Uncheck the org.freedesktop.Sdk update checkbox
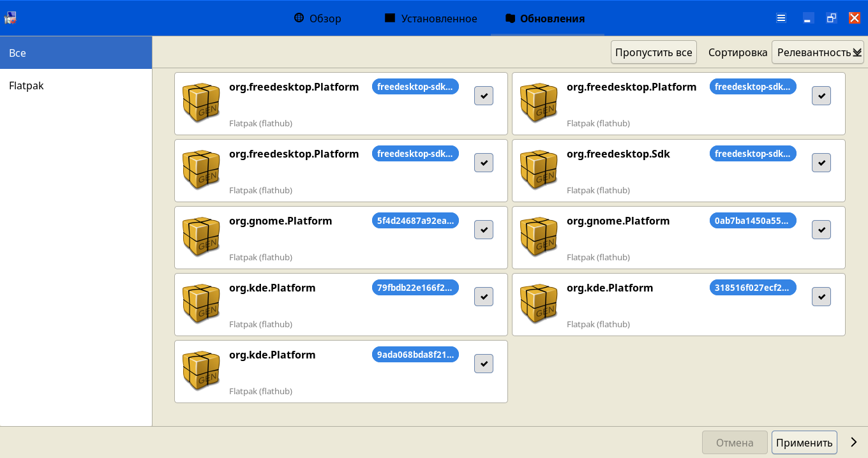 [821, 163]
